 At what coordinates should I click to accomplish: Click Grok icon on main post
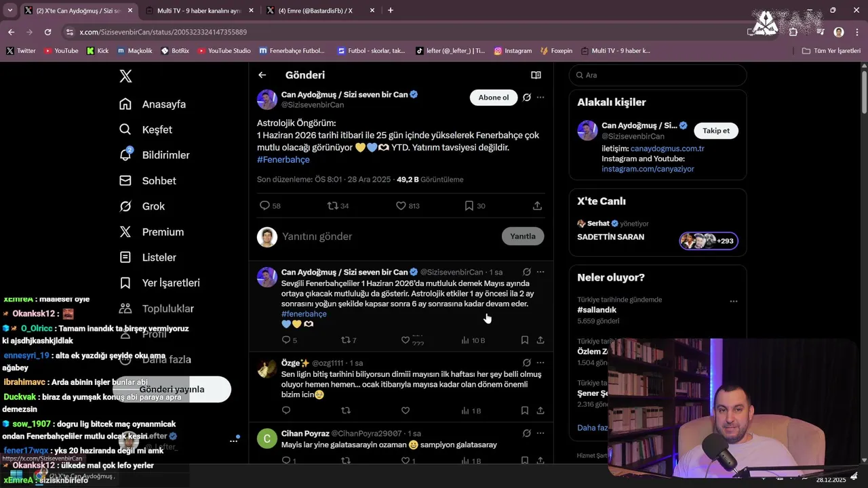[527, 98]
